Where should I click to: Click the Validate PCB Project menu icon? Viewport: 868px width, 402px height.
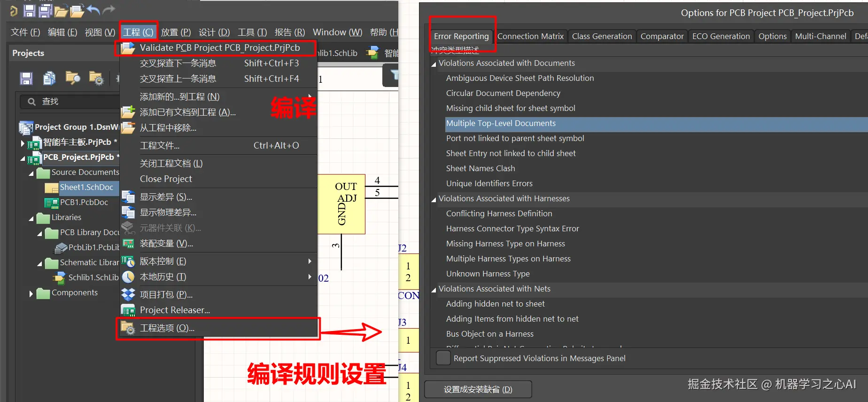click(x=128, y=48)
